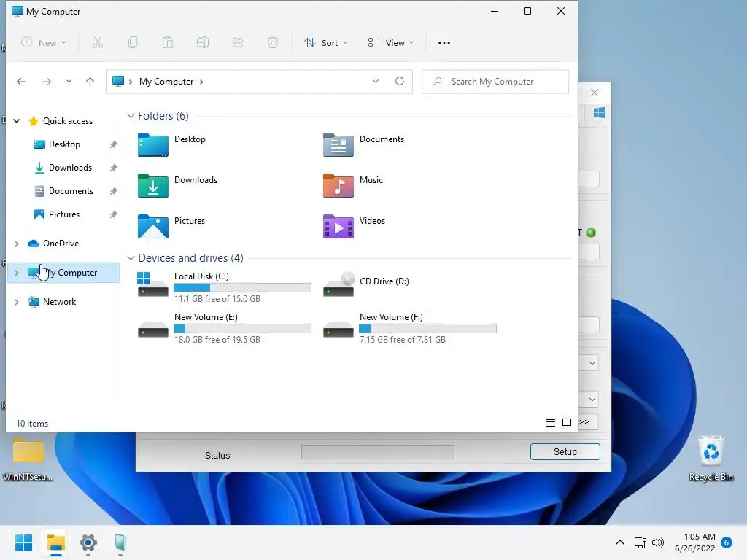Select the Documents folder icon in Folders
This screenshot has height=560, width=747.
pos(338,145)
